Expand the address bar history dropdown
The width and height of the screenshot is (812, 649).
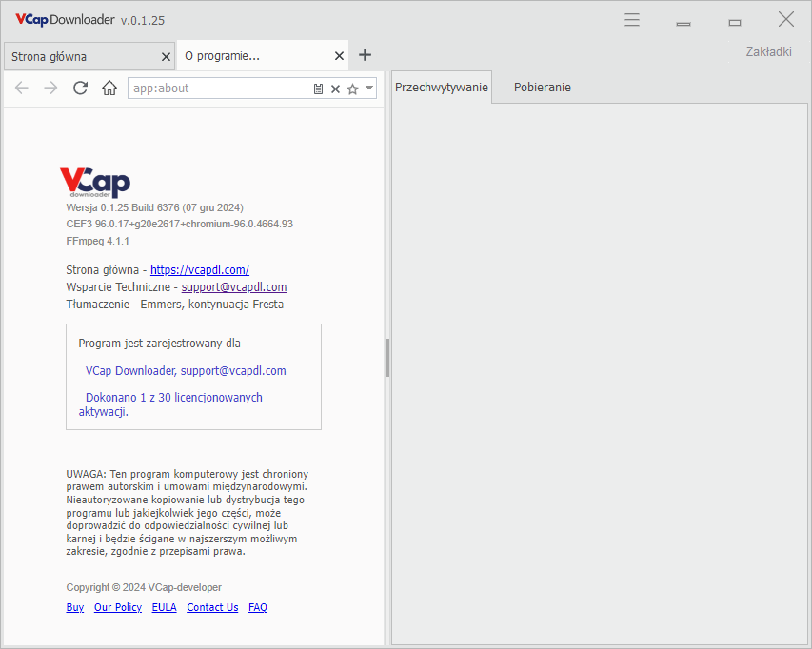click(x=369, y=88)
